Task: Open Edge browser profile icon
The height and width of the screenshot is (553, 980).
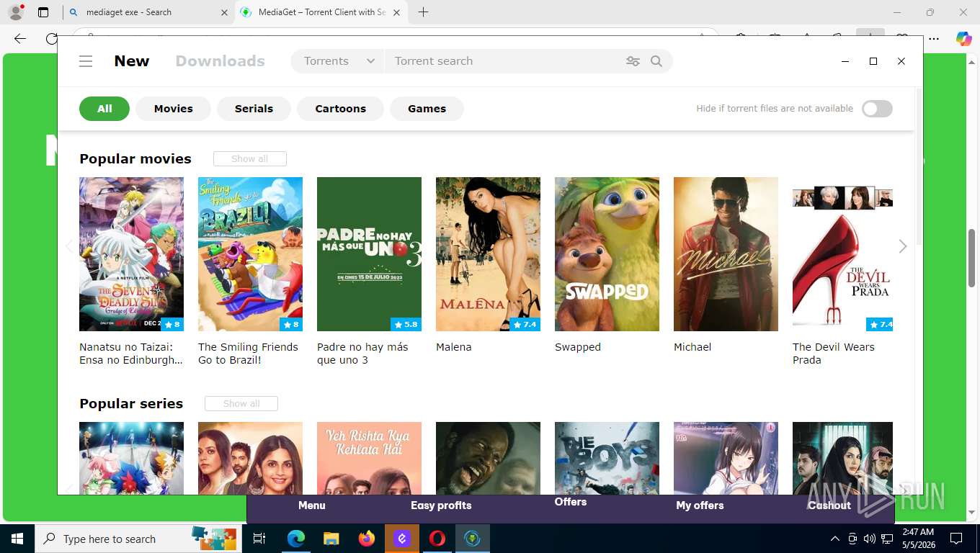Action: pos(16,12)
